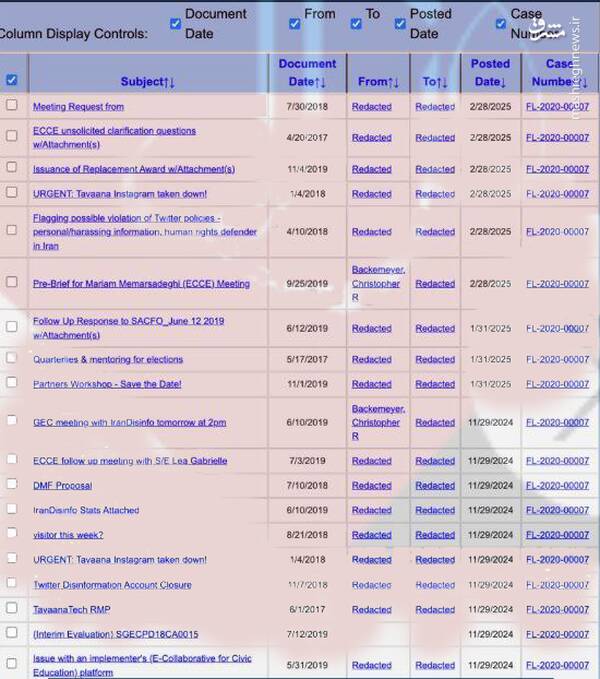Uncheck the From column display checkbox
The image size is (600, 679).
(x=295, y=23)
